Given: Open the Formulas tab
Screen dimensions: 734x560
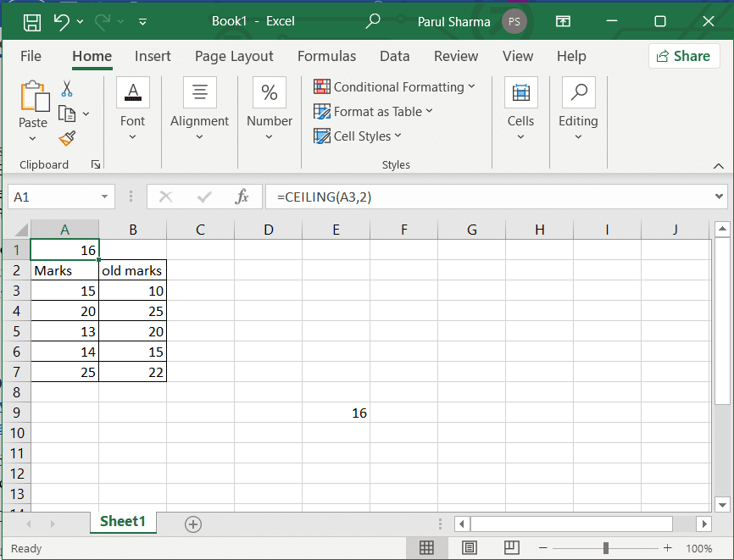Looking at the screenshot, I should coord(327,56).
